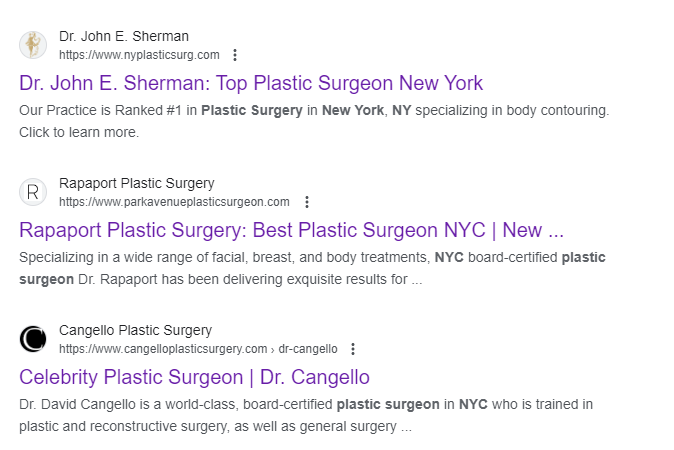Click the Rapaport Plastic Surgery 'R' favicon
The width and height of the screenshot is (674, 450).
33,192
